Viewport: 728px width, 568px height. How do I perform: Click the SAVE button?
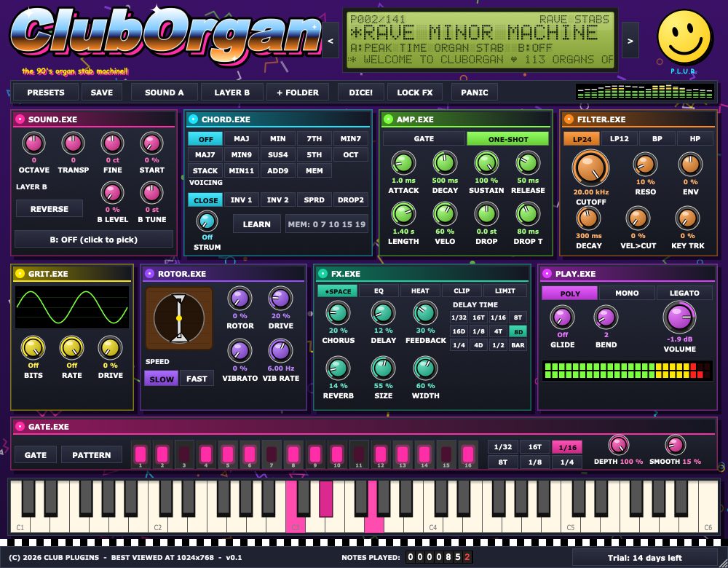[102, 92]
